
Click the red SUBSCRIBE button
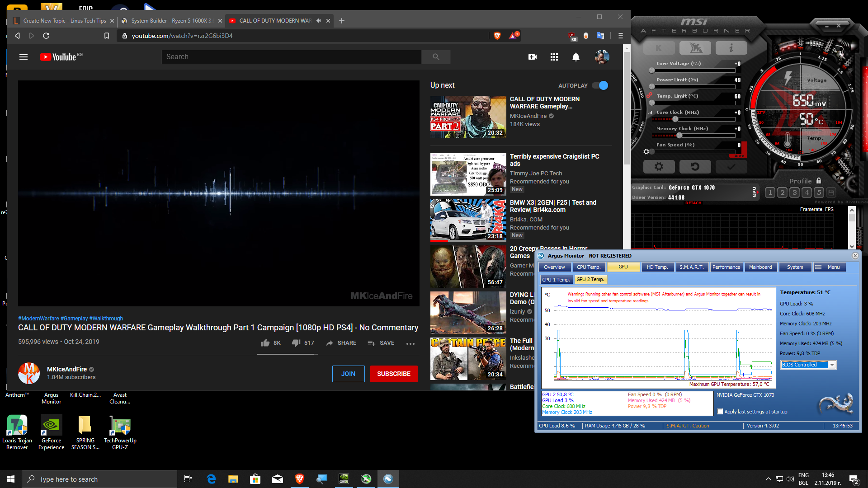point(394,374)
